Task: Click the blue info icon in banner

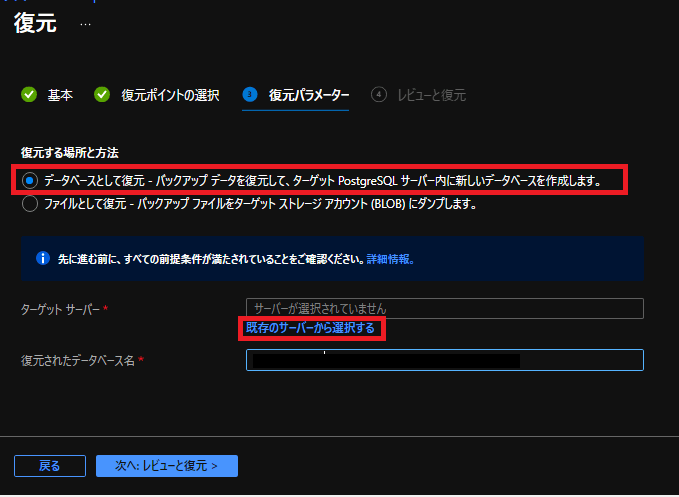Action: coord(43,258)
